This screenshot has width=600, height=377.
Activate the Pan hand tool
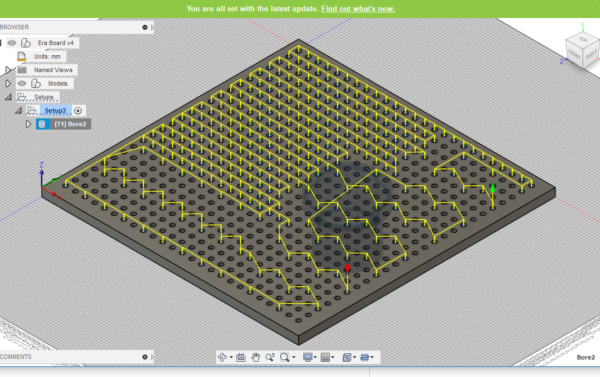tap(255, 357)
